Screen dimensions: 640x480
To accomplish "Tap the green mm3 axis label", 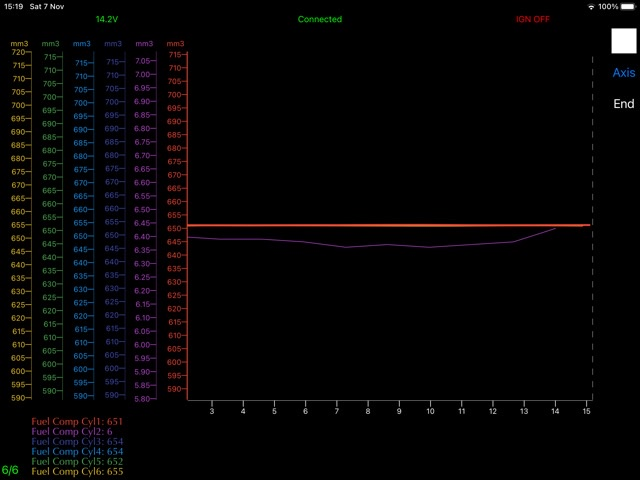I will (x=51, y=44).
